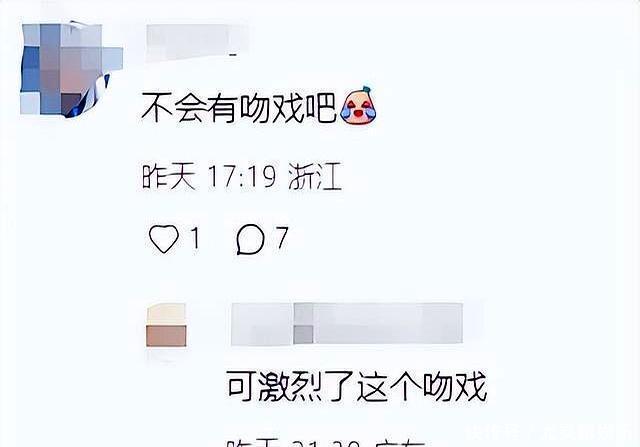Screen dimensions: 640x447
Task: Click the time 17:19 in the first comment
Action: coord(242,176)
